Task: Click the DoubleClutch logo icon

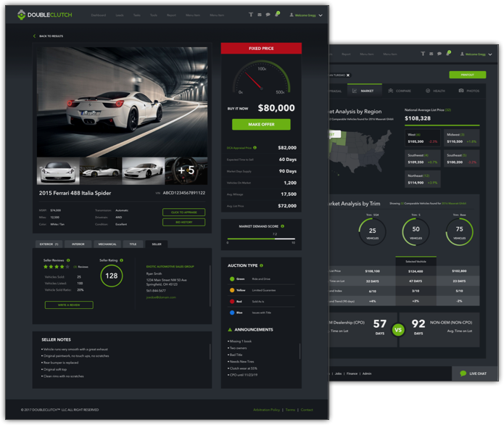Action: [21, 15]
